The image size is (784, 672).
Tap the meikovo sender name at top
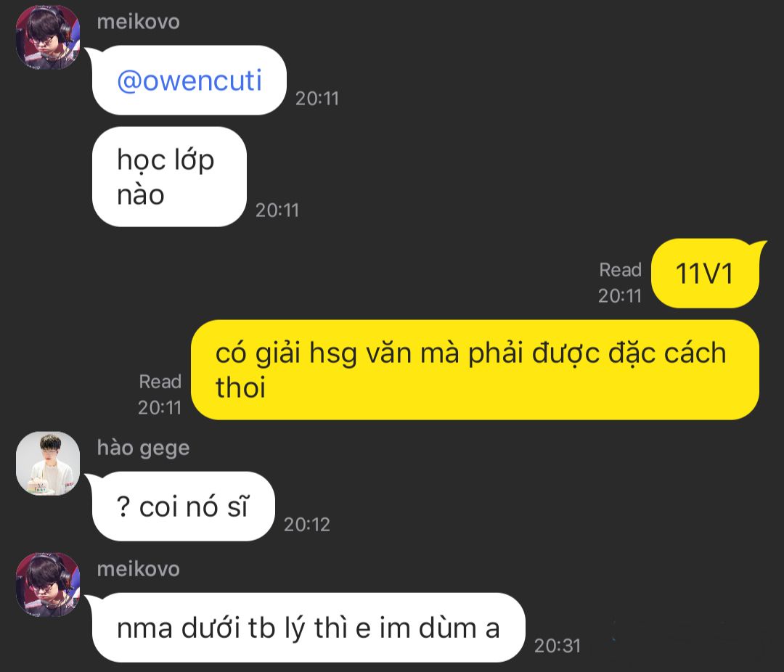[139, 22]
